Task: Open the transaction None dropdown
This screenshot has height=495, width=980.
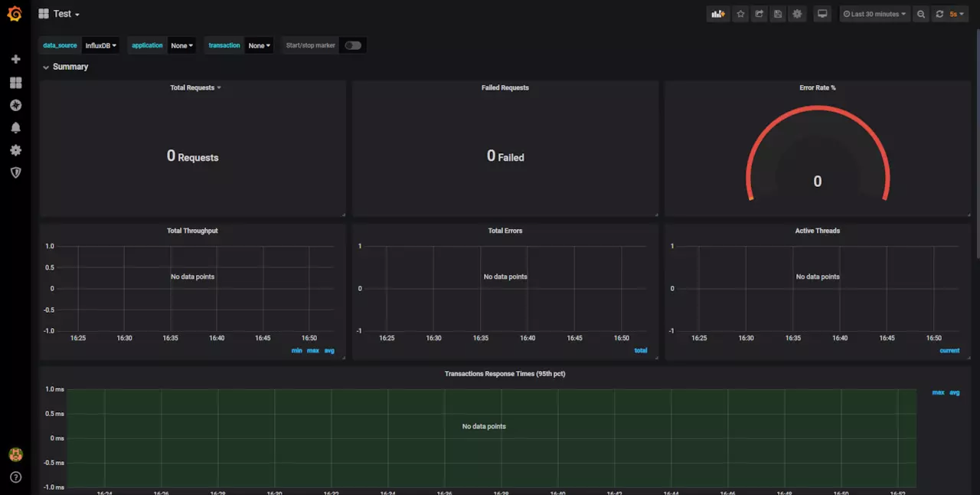Action: tap(260, 45)
